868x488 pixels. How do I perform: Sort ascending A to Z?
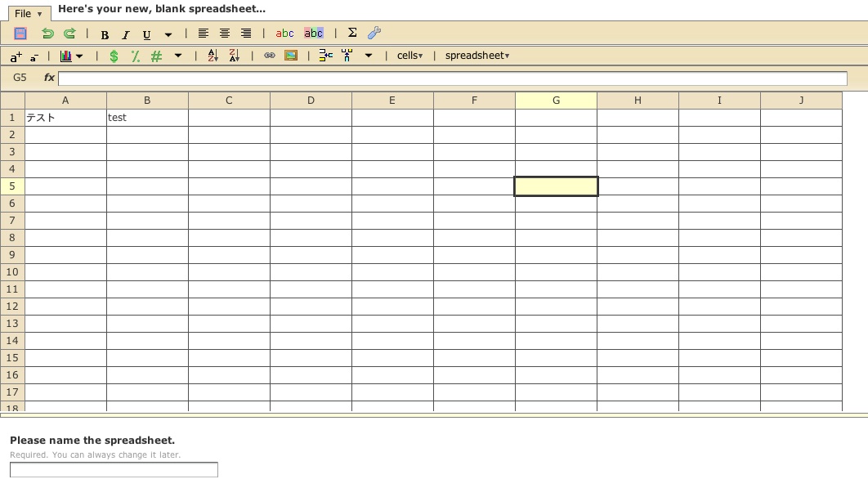pos(213,56)
